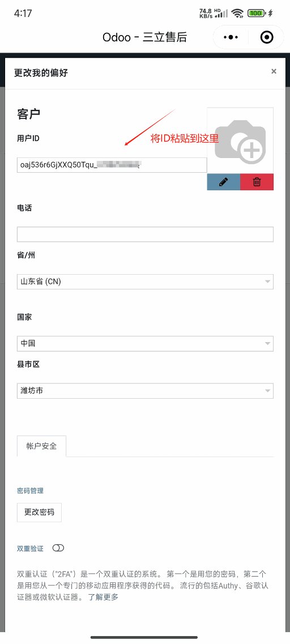Toggle the 双重验证 switch
The image size is (290, 644).
58,548
